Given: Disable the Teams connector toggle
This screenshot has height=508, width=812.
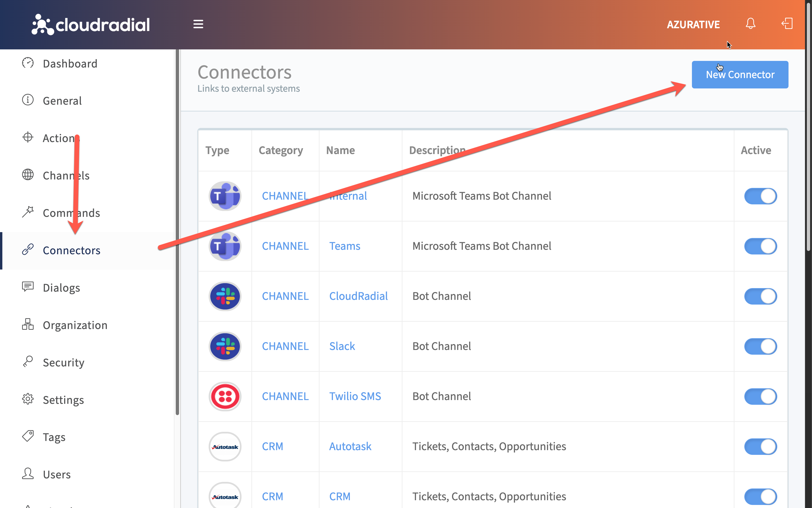Looking at the screenshot, I should (x=761, y=246).
